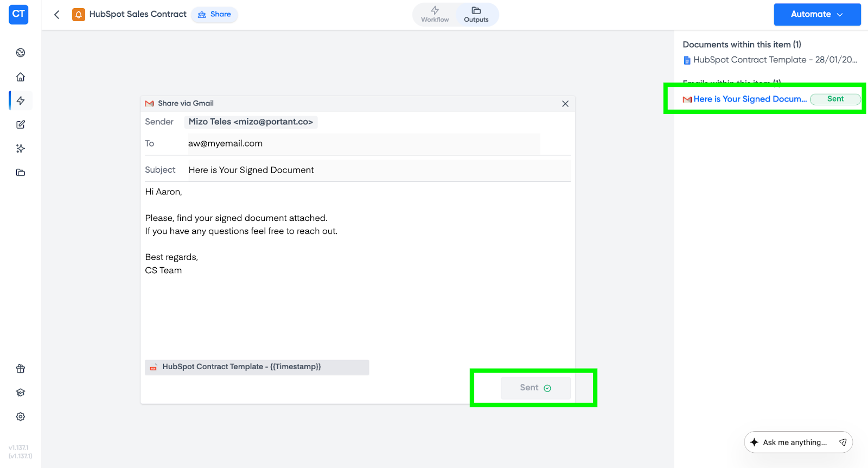
Task: Open the edit pencil sidebar icon
Action: click(21, 124)
